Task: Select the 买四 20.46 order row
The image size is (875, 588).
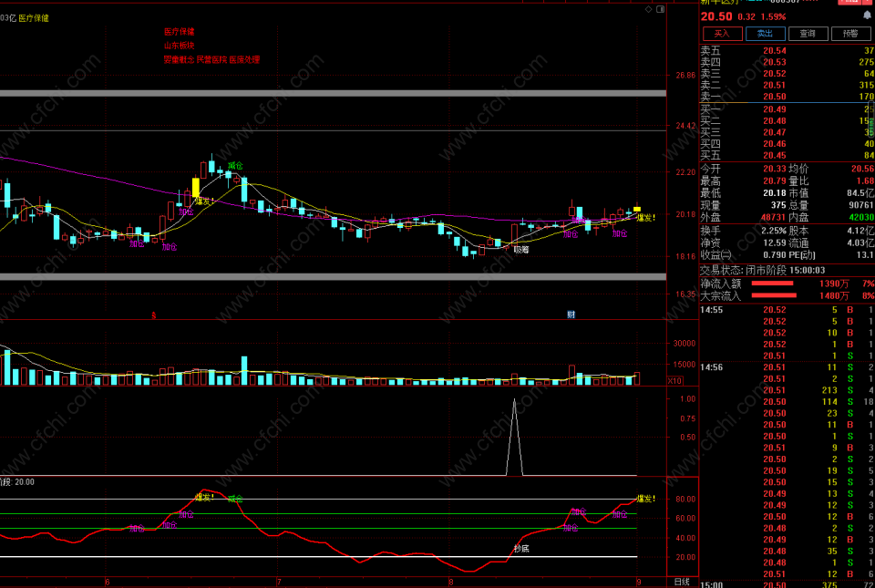Action: click(x=787, y=144)
